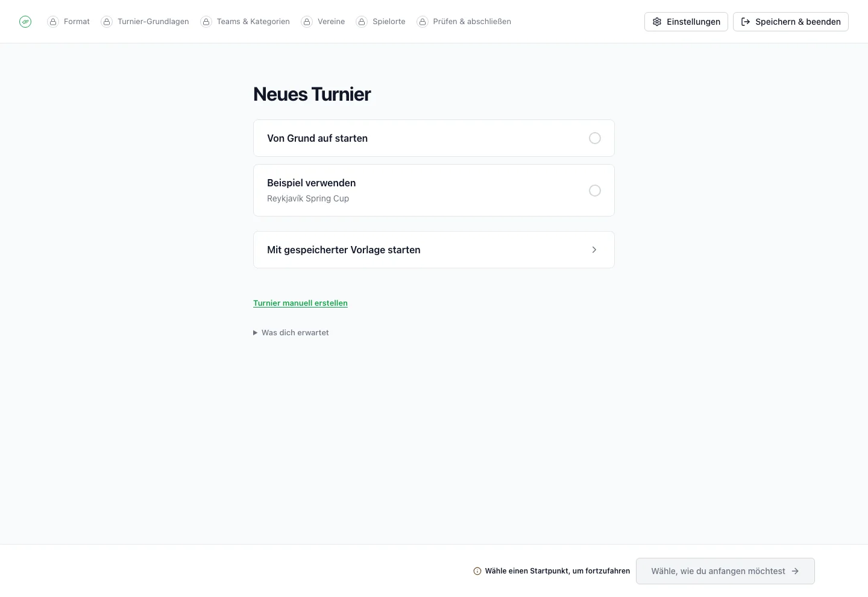The height and width of the screenshot is (597, 868).
Task: Click 'Wähle, wie du anfangen möchtest' button
Action: coord(725,571)
